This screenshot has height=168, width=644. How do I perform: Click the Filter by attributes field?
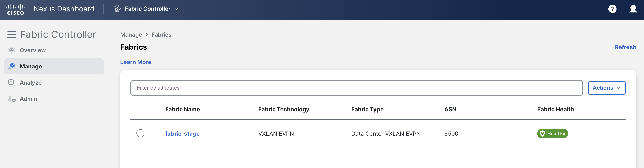[356, 88]
